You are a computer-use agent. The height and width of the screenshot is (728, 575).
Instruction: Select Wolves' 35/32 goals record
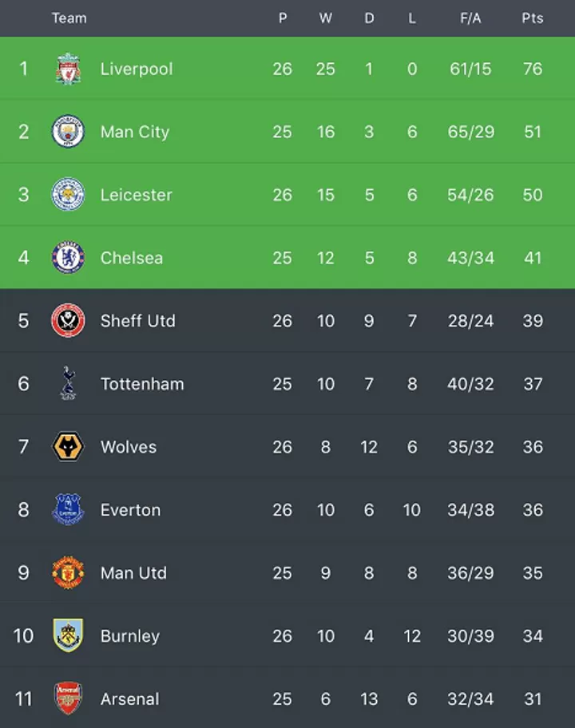click(470, 447)
